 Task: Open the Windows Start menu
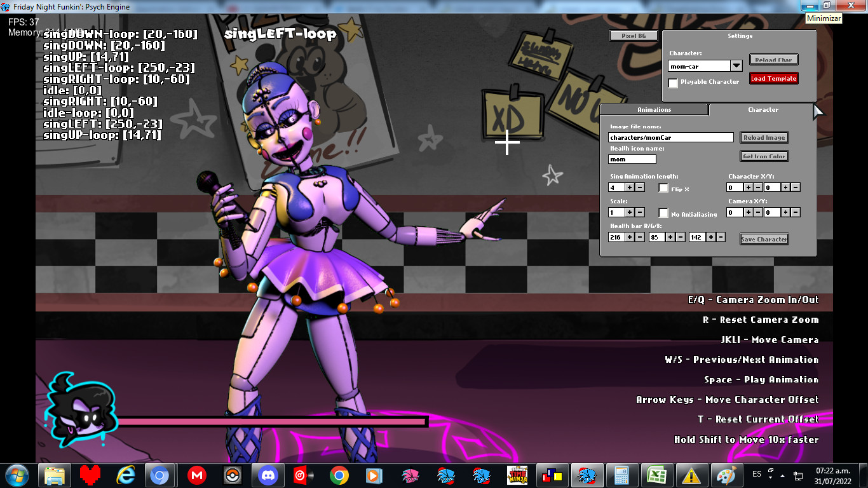(17, 475)
